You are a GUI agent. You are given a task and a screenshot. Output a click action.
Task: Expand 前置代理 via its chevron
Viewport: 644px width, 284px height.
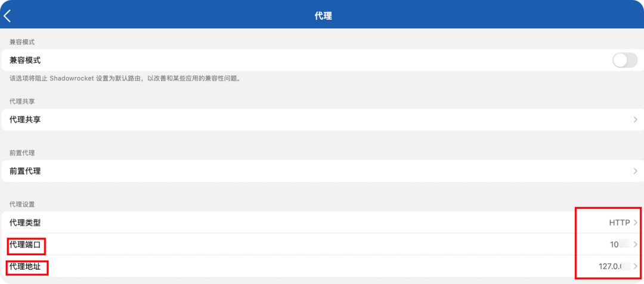pos(636,171)
